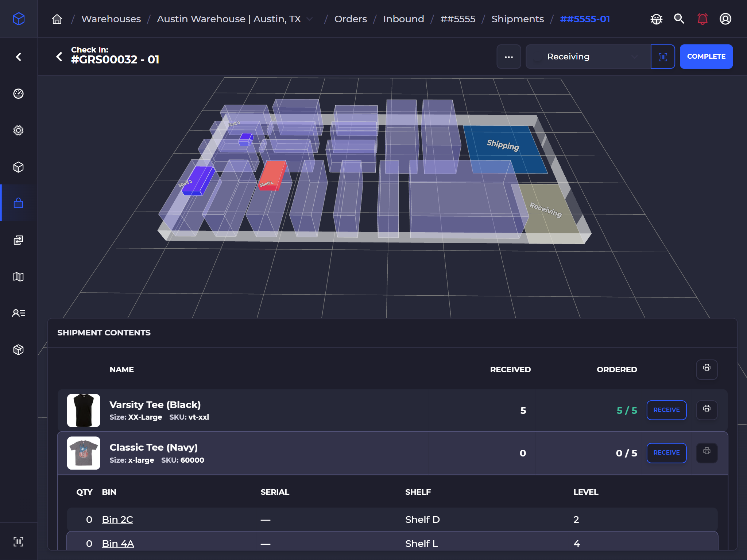This screenshot has width=747, height=560.
Task: Open the bug report icon
Action: [656, 19]
